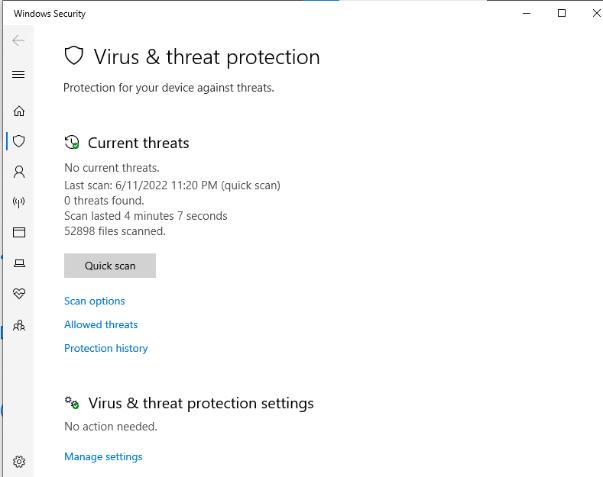View the Allowed threats link
The height and width of the screenshot is (477, 603).
click(101, 325)
